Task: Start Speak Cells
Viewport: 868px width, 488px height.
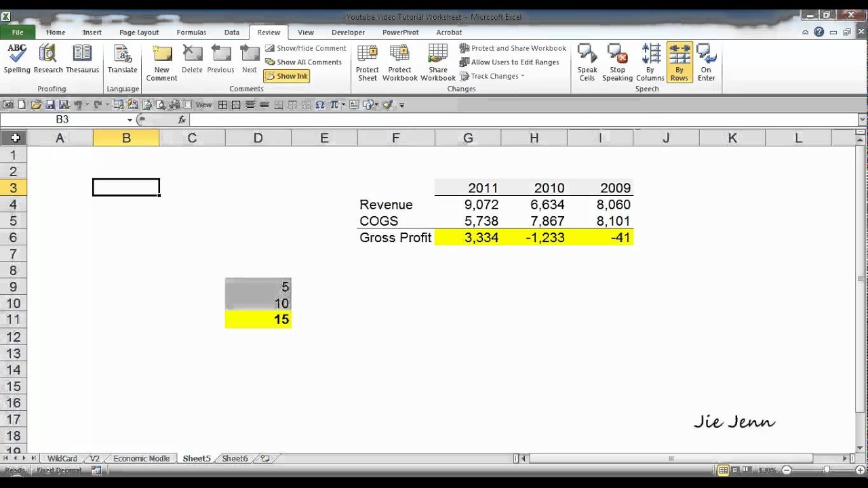Action: click(587, 62)
